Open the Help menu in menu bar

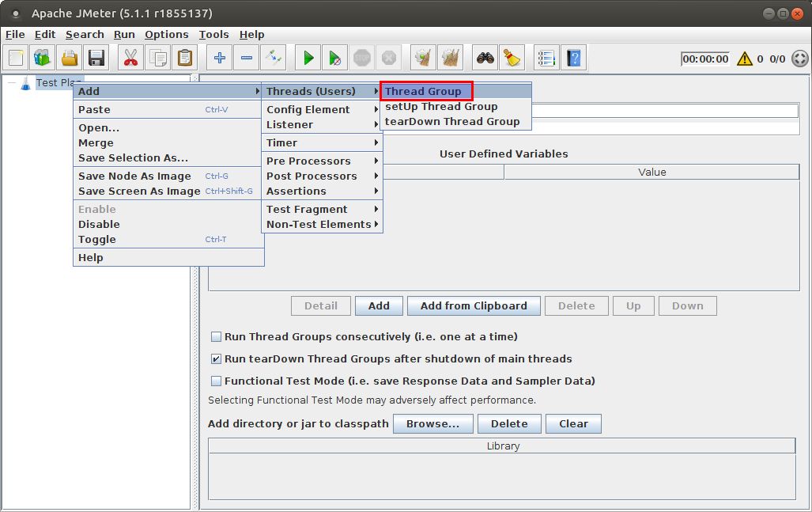point(251,35)
